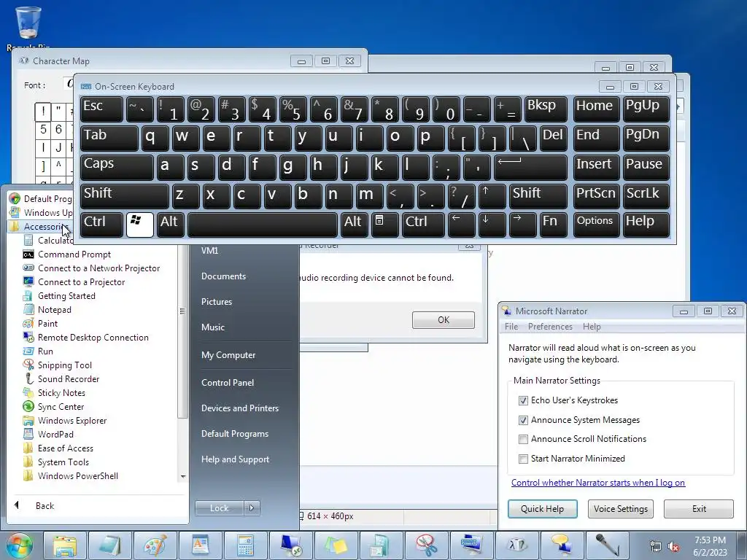This screenshot has width=747, height=560.
Task: Open Control Panel from Start menu
Action: [228, 382]
